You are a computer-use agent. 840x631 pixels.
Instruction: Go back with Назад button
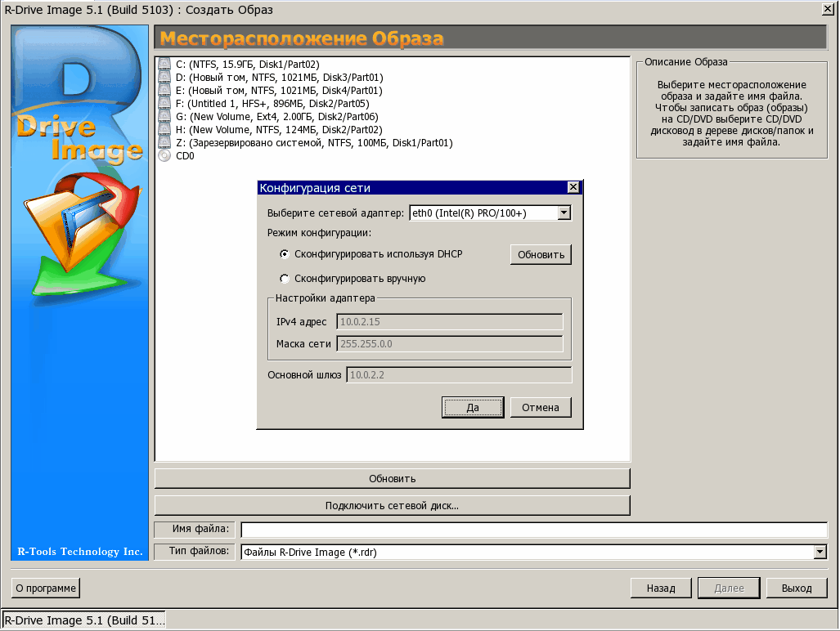point(661,588)
